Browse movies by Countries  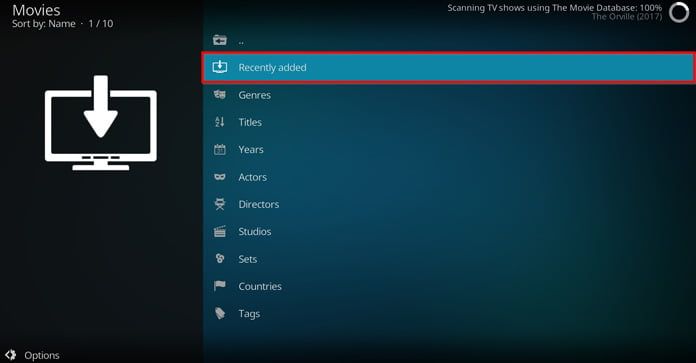click(x=449, y=286)
